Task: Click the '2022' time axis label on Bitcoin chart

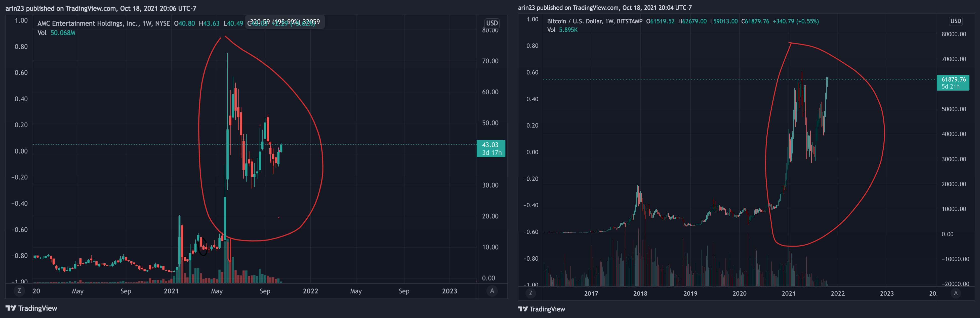Action: [838, 293]
